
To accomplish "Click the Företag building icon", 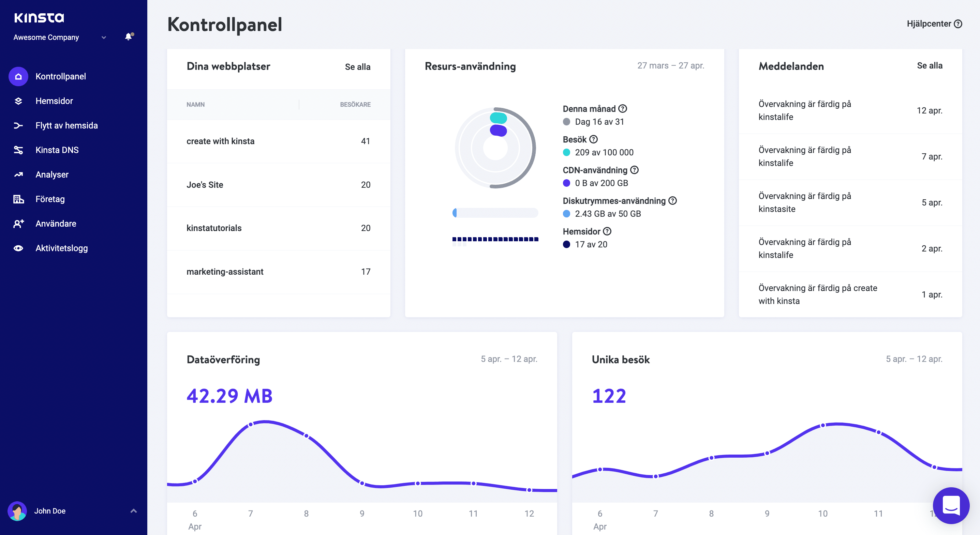I will (x=18, y=199).
